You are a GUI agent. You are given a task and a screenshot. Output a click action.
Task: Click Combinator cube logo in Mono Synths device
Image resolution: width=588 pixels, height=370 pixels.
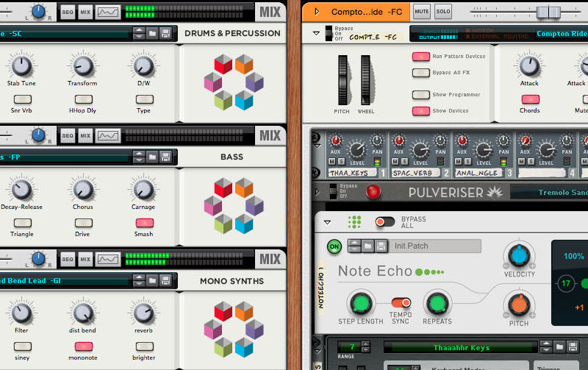pyautogui.click(x=234, y=330)
